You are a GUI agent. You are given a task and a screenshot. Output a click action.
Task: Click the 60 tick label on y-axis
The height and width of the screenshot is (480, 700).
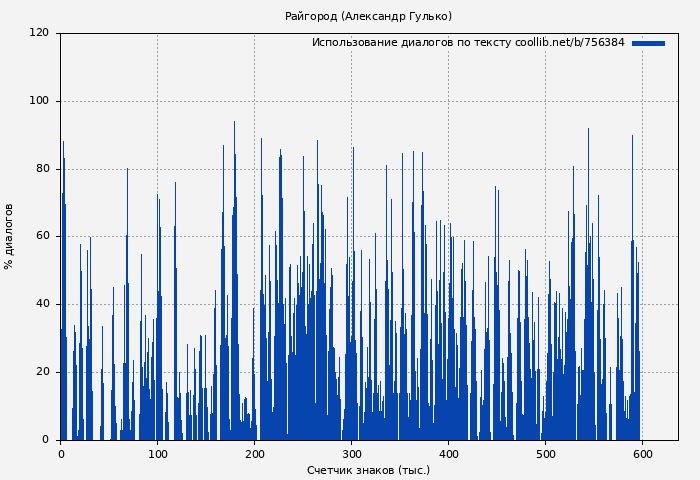(42, 236)
